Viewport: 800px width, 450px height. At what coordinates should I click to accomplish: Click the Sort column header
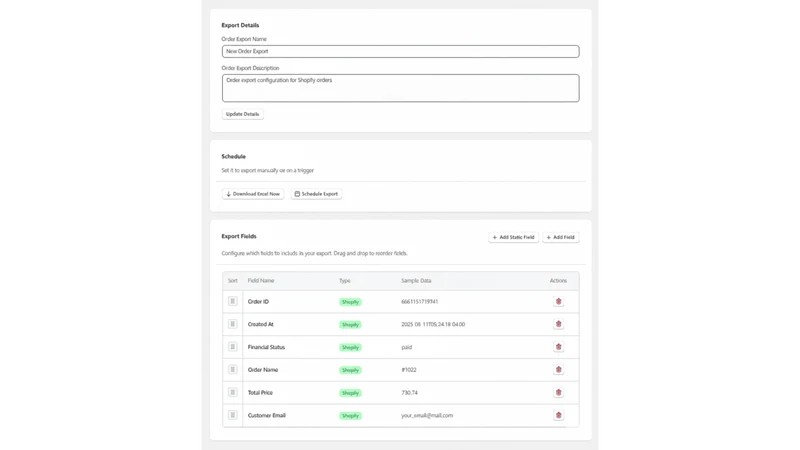click(233, 281)
